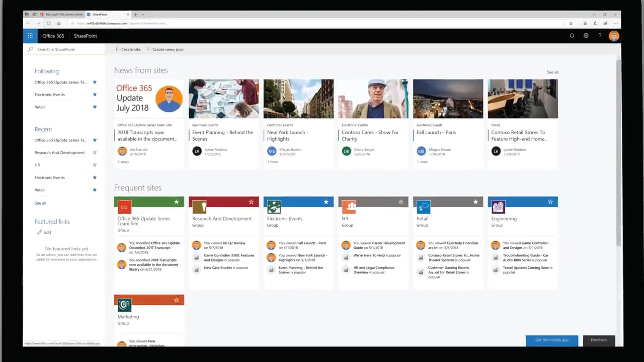
Task: Click the Marketing site logo icon
Action: [x=125, y=305]
